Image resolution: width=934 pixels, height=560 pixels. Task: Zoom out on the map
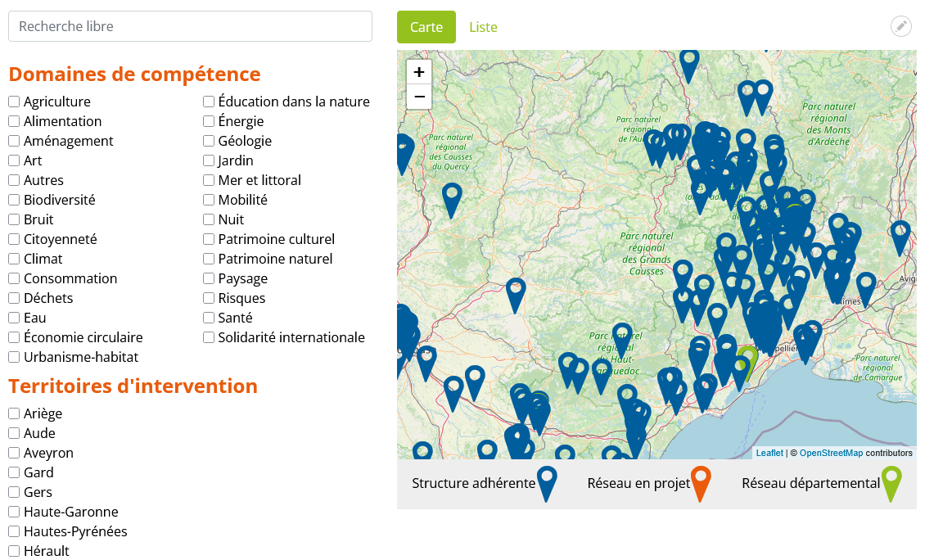click(x=419, y=97)
